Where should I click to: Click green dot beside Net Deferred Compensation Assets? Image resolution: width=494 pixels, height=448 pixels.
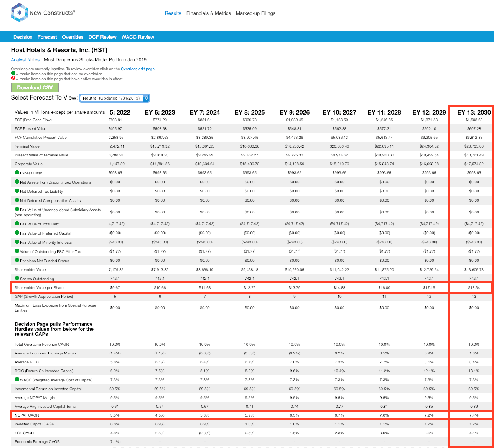(17, 200)
